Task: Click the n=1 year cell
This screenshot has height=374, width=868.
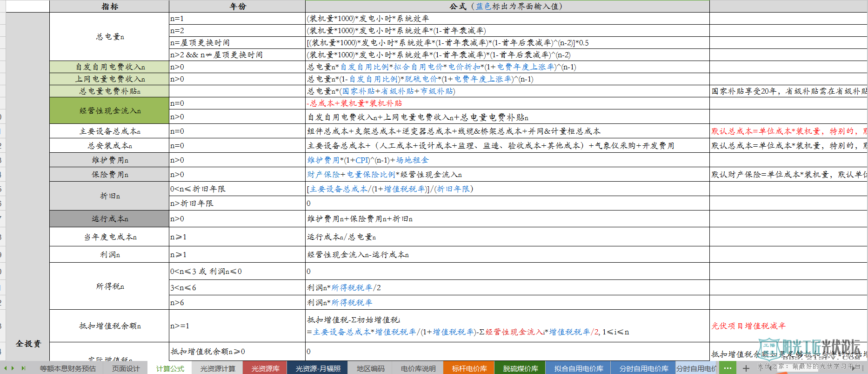Action: click(237, 19)
